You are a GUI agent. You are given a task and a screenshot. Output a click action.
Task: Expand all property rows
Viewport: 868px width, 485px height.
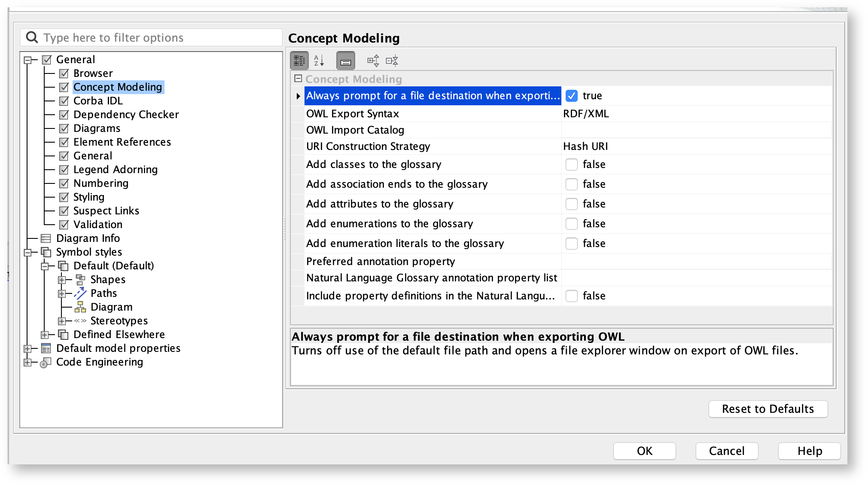pyautogui.click(x=373, y=60)
